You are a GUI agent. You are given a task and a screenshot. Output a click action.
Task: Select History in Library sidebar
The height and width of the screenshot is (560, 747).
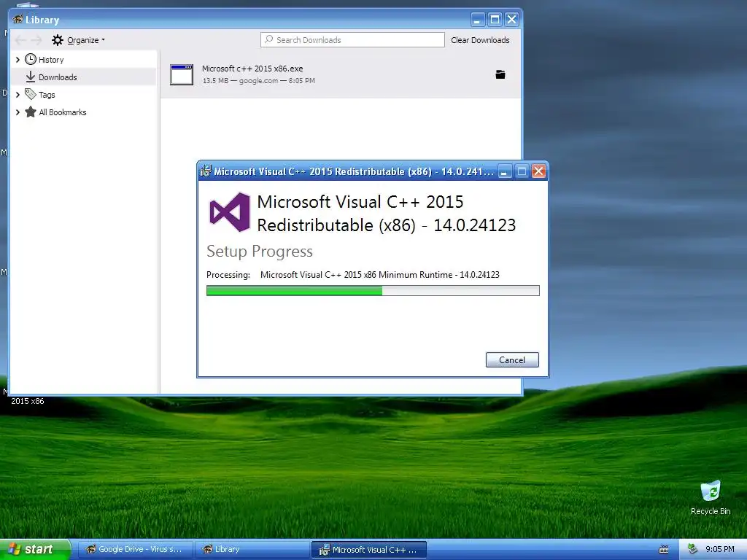coord(51,60)
